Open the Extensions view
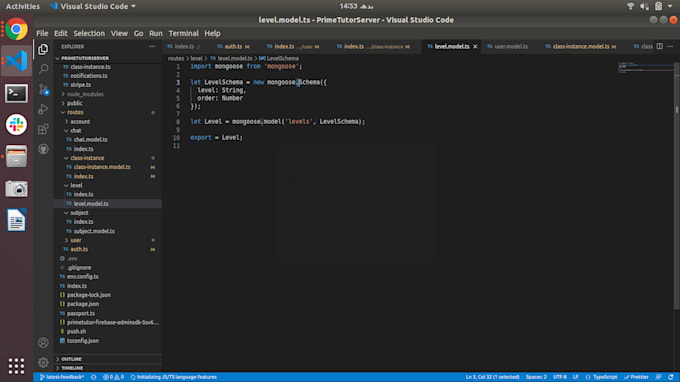Viewport: 680px width, 382px height. coord(43,129)
